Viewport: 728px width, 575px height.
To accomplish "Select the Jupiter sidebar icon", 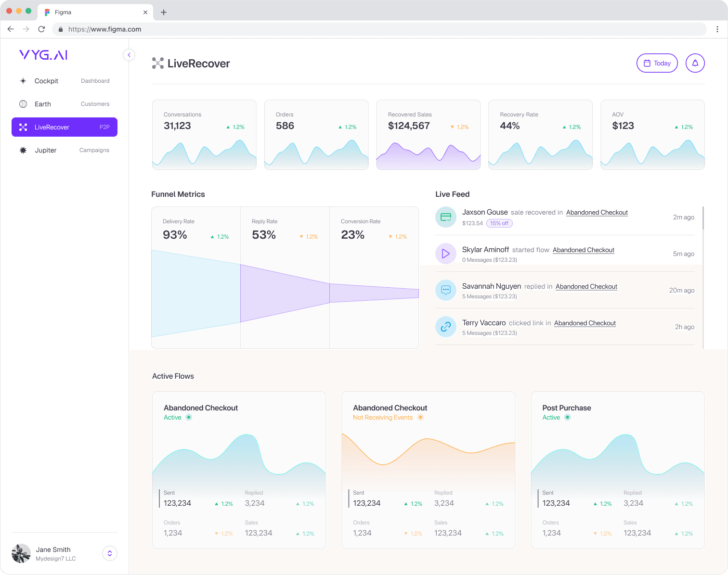I will click(23, 150).
